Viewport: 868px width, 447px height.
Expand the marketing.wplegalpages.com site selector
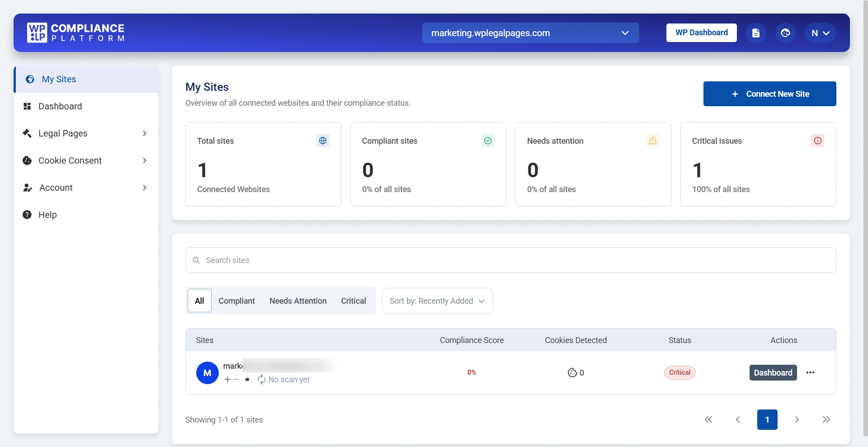coord(530,33)
